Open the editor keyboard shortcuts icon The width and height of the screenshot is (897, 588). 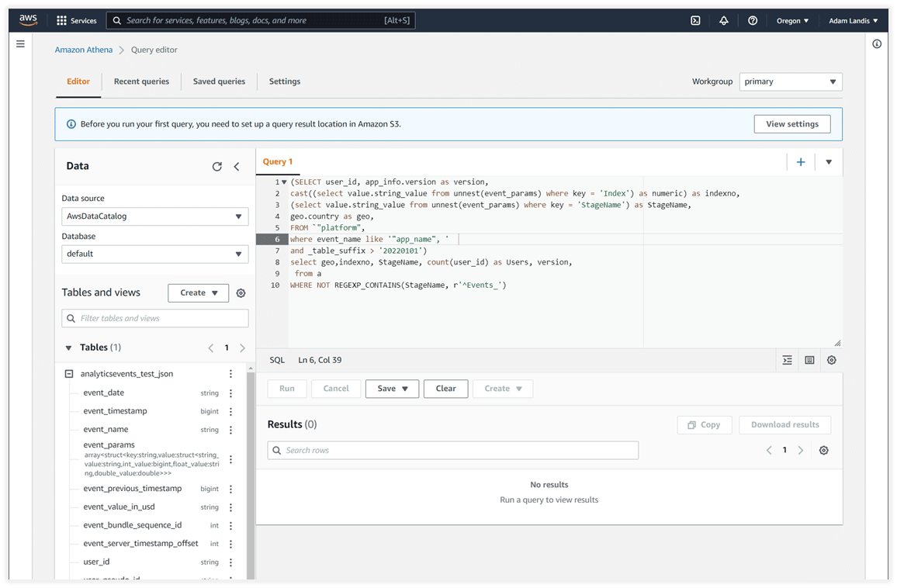point(809,361)
